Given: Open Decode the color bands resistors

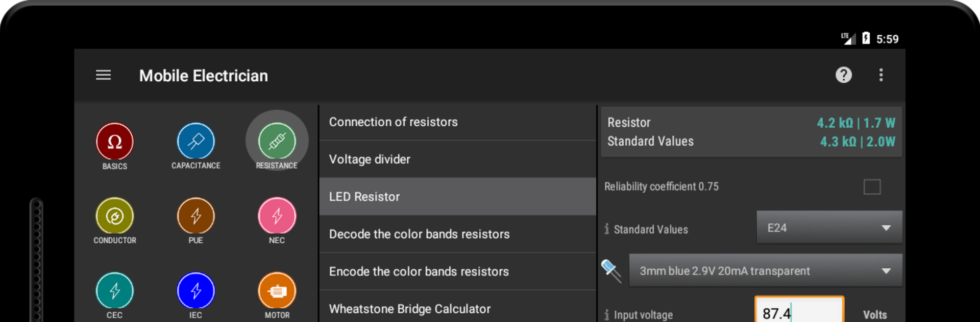Looking at the screenshot, I should [457, 234].
